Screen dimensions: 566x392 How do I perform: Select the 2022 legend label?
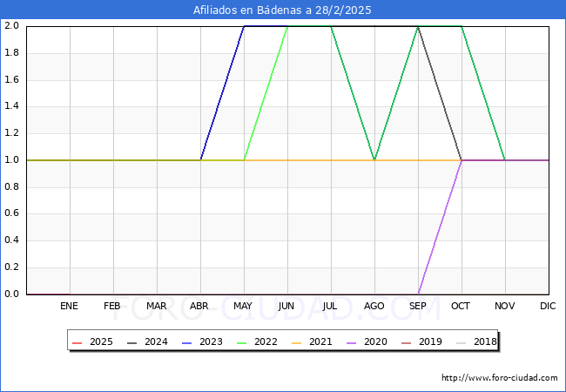266,341
